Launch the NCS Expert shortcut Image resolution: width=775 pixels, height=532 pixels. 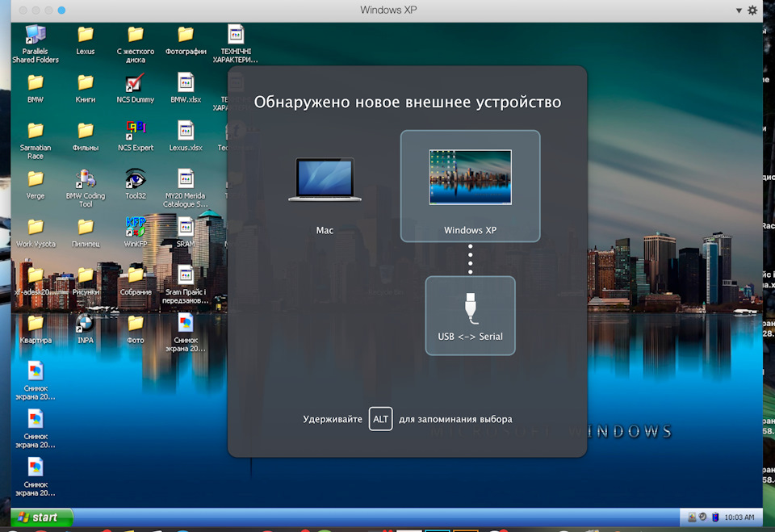[136, 136]
